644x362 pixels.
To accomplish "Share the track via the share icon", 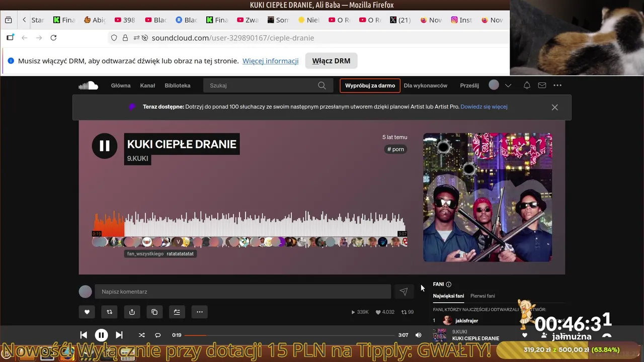I will [132, 312].
